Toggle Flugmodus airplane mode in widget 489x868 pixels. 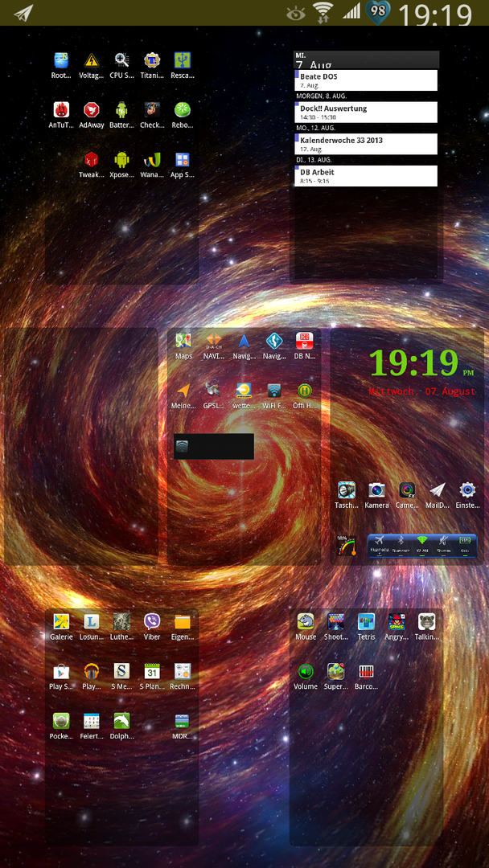tap(380, 545)
